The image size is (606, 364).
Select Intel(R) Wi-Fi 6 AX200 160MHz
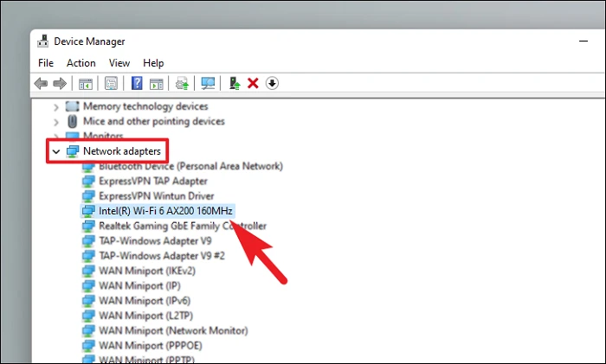[x=165, y=211]
